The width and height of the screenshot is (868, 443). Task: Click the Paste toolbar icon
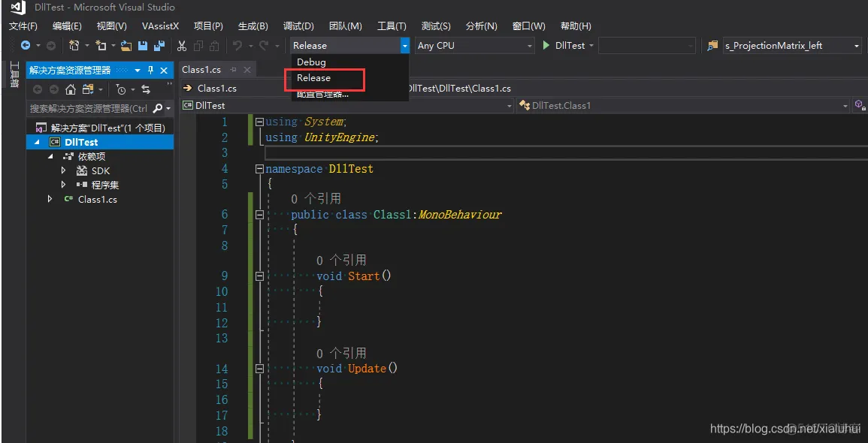click(x=215, y=46)
